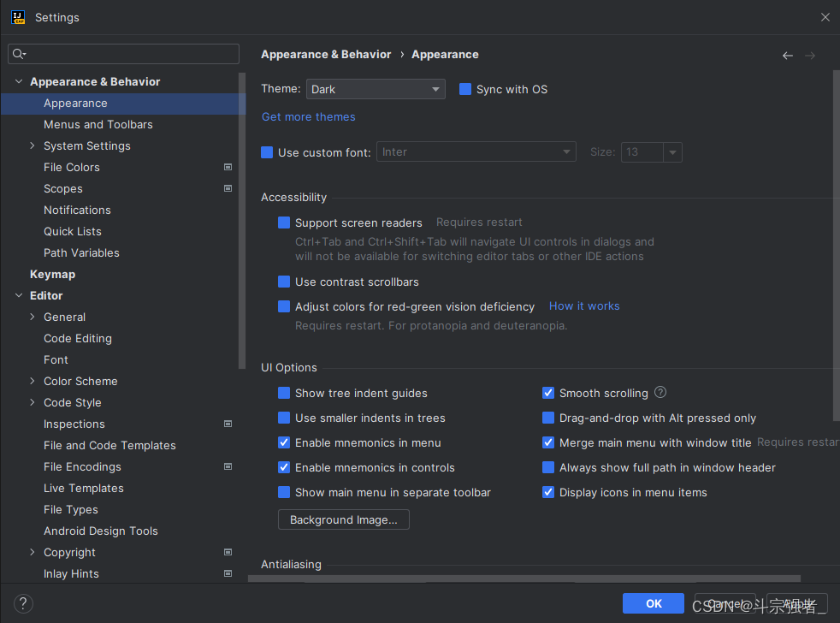Select File Types page

(x=71, y=509)
